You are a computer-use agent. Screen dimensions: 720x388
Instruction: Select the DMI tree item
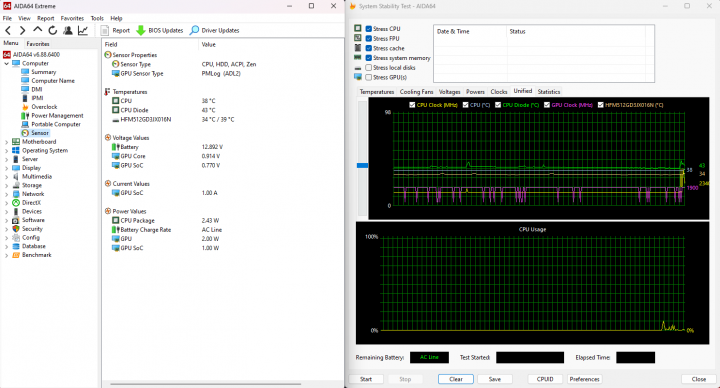point(37,90)
